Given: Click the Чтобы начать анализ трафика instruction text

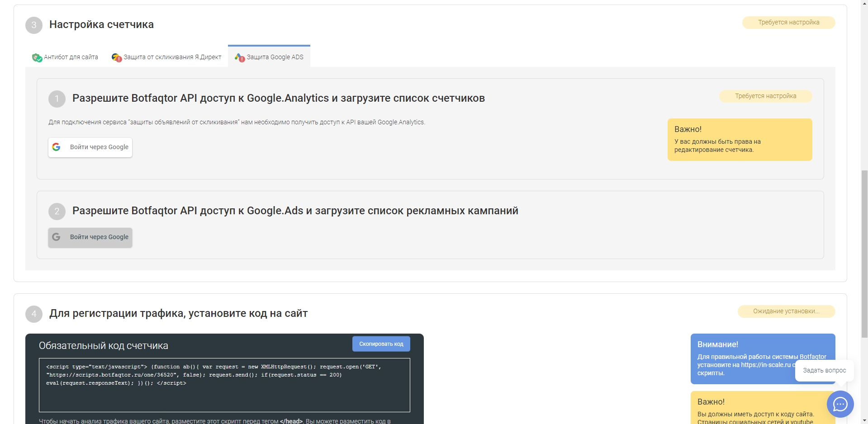Looking at the screenshot, I should pyautogui.click(x=215, y=421).
